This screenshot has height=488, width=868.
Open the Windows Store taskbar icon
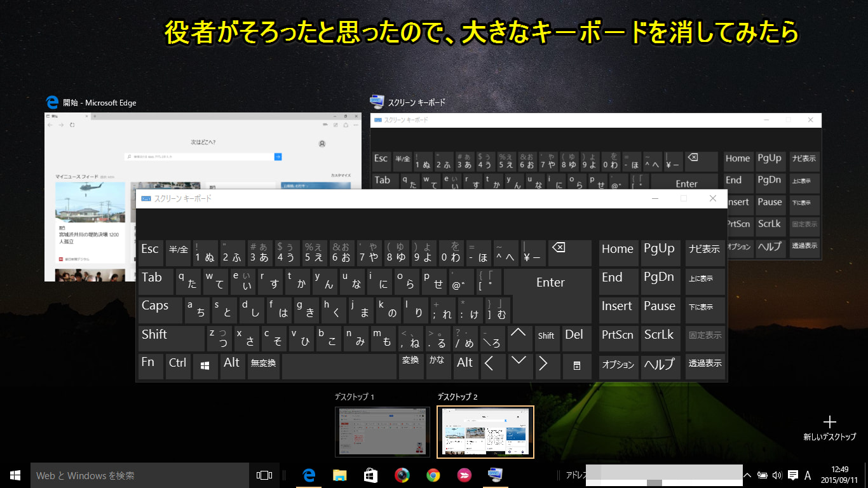(370, 475)
